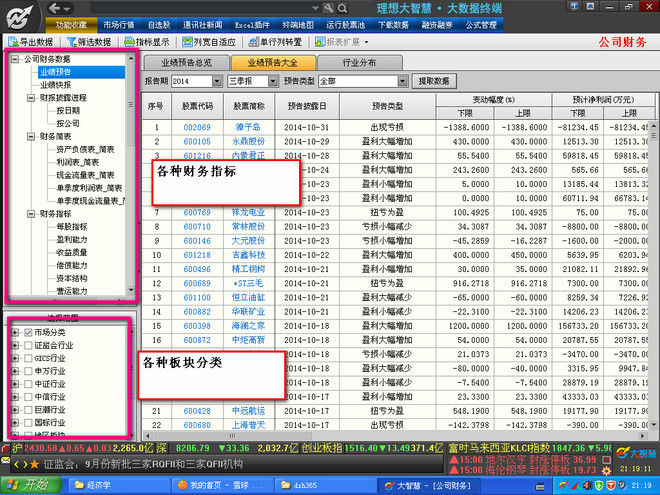660x495 pixels.
Task: Open the 三季报 quarter dropdown
Action: 273,81
